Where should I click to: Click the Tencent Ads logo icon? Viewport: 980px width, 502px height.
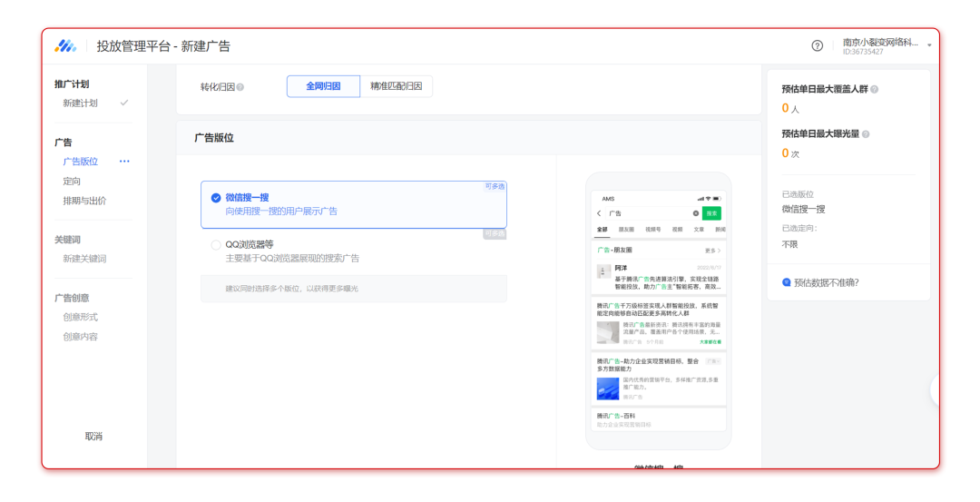coord(66,46)
